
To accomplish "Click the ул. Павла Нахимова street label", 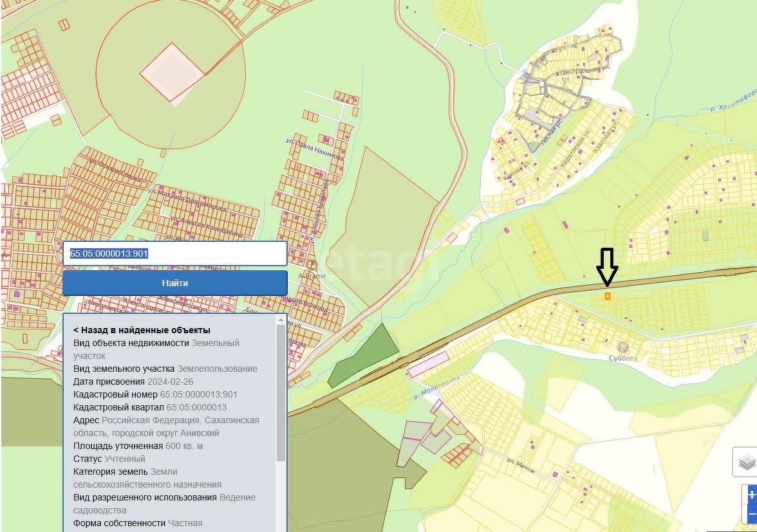I will point(314,148).
